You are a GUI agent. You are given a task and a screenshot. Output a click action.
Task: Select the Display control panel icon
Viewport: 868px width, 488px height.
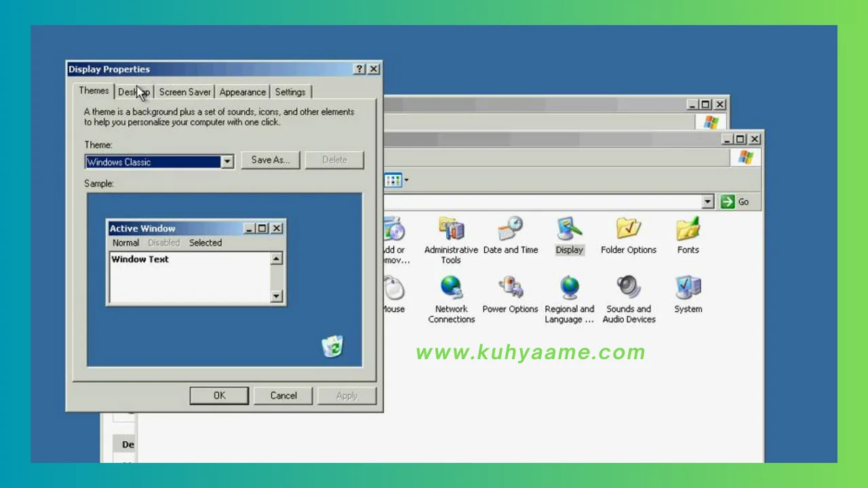[x=569, y=236]
